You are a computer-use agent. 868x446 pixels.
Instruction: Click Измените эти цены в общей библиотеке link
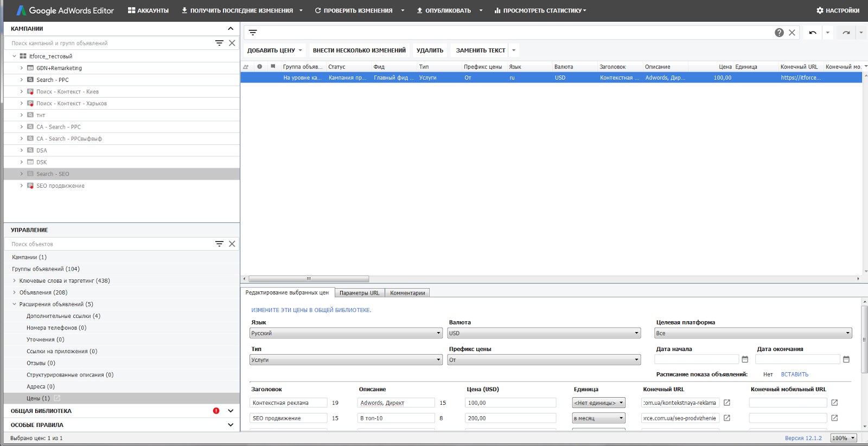coord(311,310)
